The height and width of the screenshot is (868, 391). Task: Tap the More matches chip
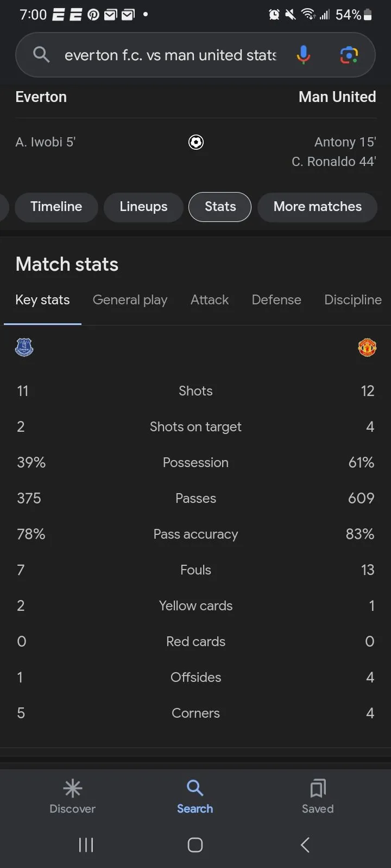coord(317,207)
